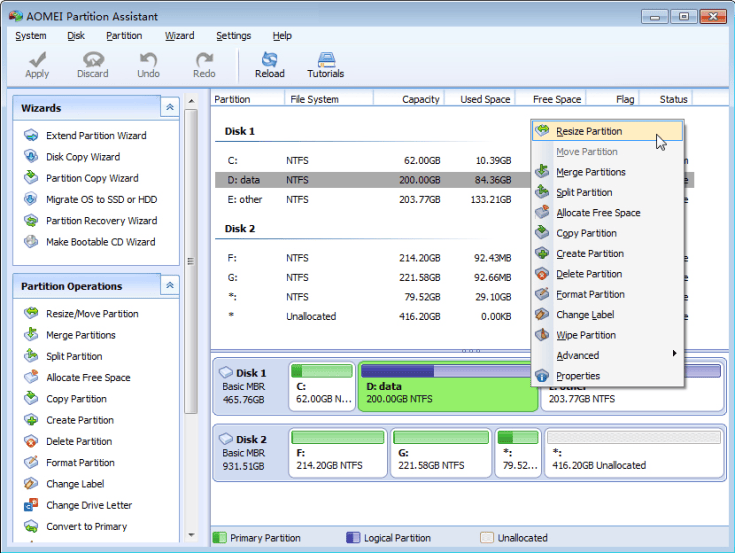Open Partition Copy Wizard icon
Screen dimensions: 735x553
31,178
